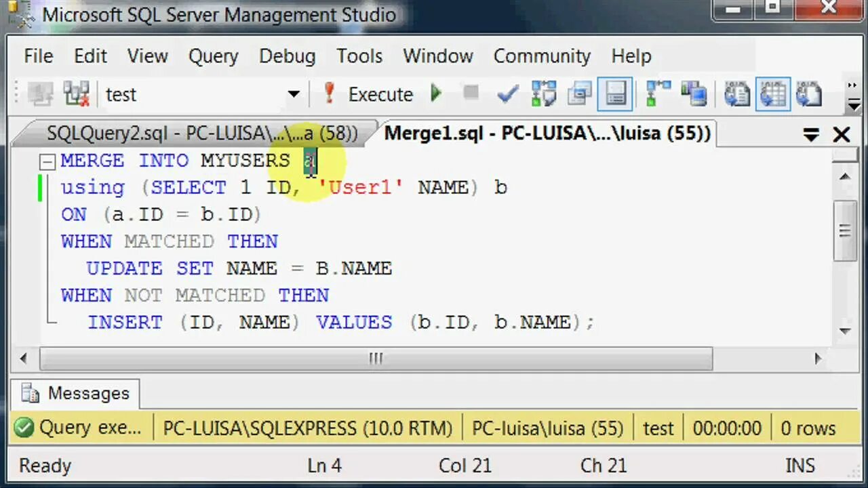Screen dimensions: 868x488
Task: Close the Merge1.sql document tab
Action: [841, 135]
